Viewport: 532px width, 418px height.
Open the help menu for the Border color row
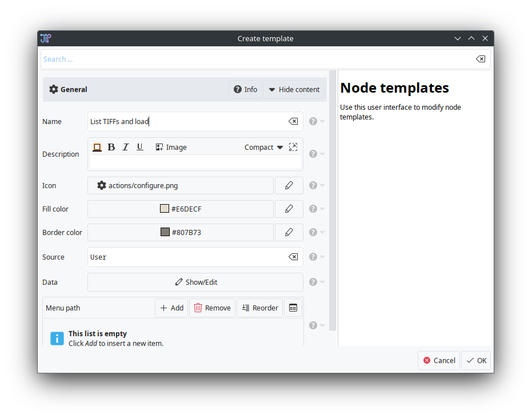317,232
